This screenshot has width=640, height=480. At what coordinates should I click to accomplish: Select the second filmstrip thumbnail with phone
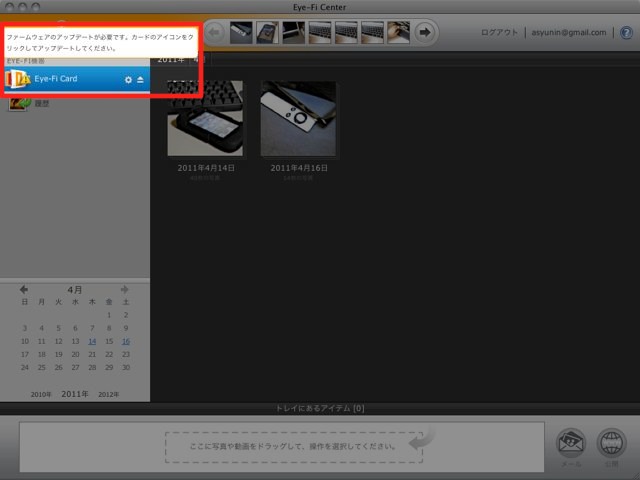(x=267, y=32)
